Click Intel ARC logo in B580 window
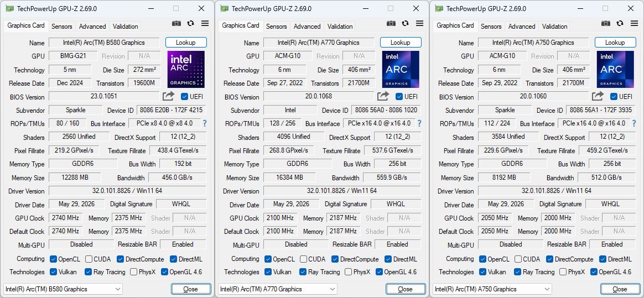Image resolution: width=644 pixels, height=298 pixels. point(186,69)
